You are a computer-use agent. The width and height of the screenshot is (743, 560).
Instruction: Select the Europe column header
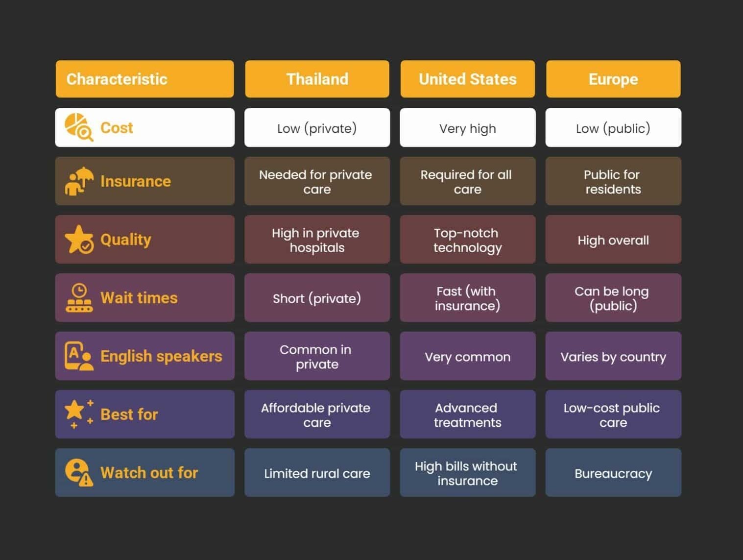613,79
